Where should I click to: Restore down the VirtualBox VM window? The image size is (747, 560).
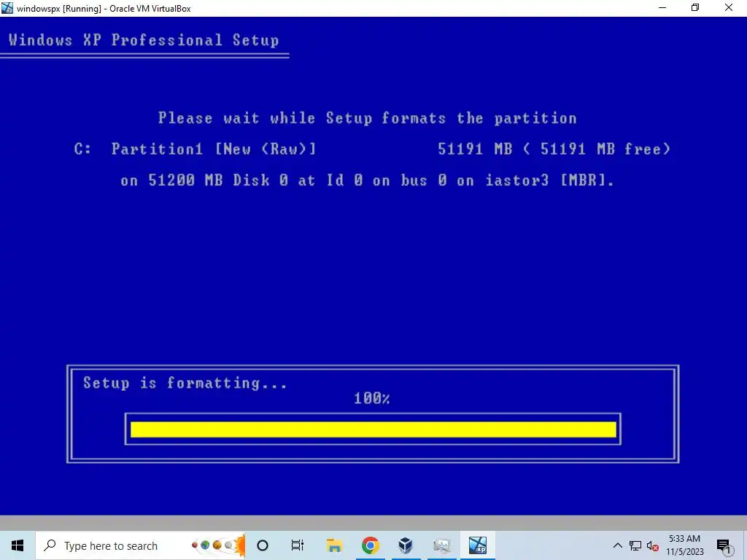pyautogui.click(x=695, y=8)
